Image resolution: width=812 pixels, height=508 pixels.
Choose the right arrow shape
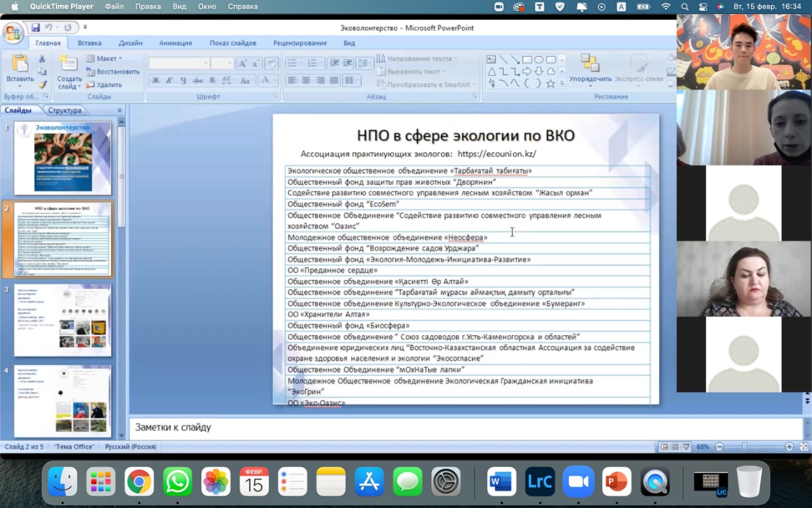527,72
